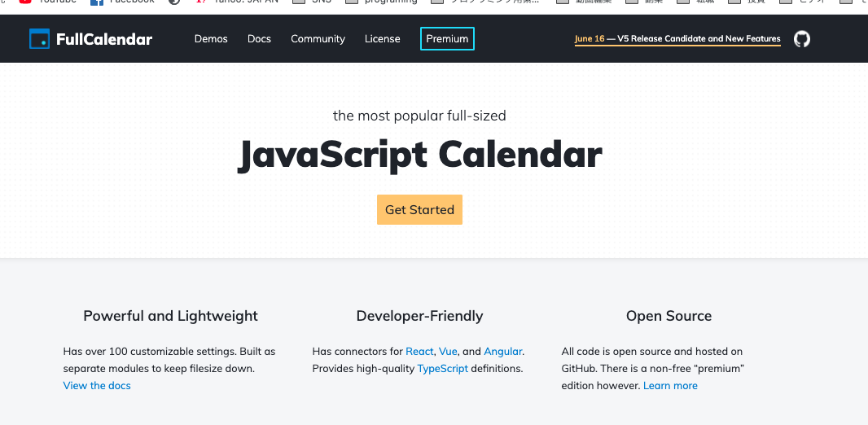Open the React connector link
The image size is (868, 425).
(419, 352)
